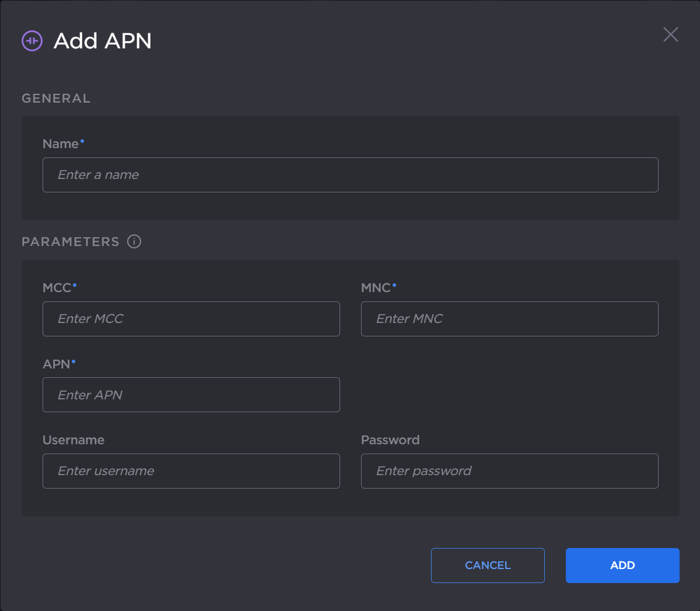Screen dimensions: 700x611
Task: Click the GENERAL section heading
Action: tap(56, 98)
